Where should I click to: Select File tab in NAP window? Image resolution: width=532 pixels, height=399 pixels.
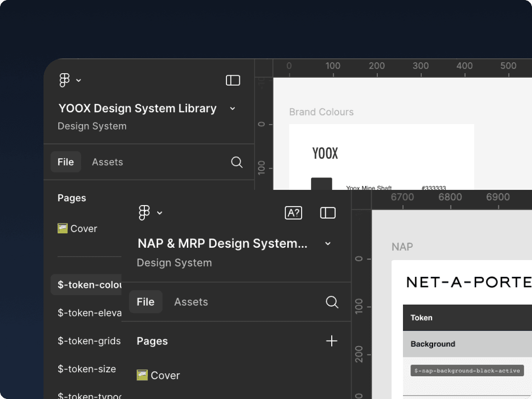pyautogui.click(x=145, y=302)
